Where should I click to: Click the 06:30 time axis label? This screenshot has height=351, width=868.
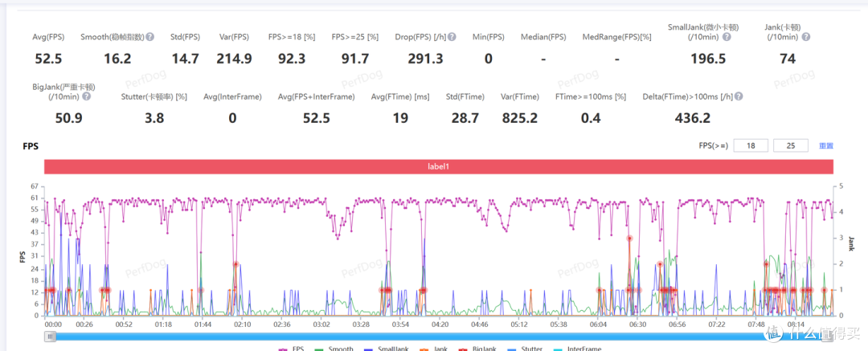click(637, 324)
